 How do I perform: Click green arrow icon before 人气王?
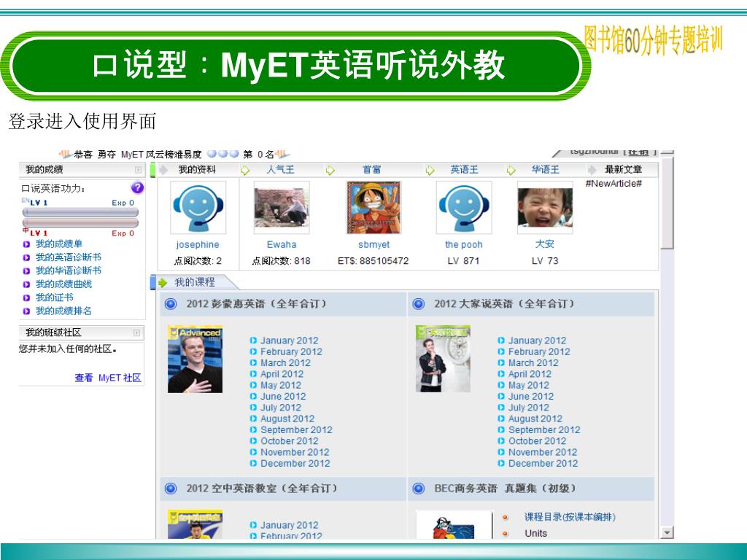[x=245, y=170]
